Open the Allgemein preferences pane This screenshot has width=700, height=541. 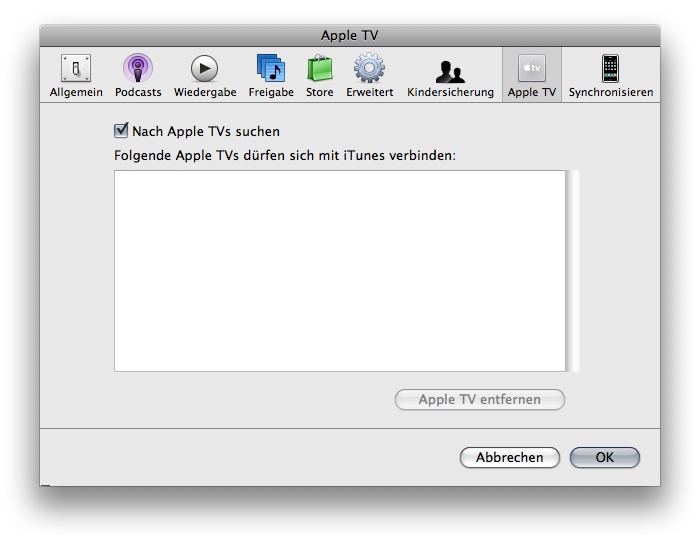click(x=76, y=75)
